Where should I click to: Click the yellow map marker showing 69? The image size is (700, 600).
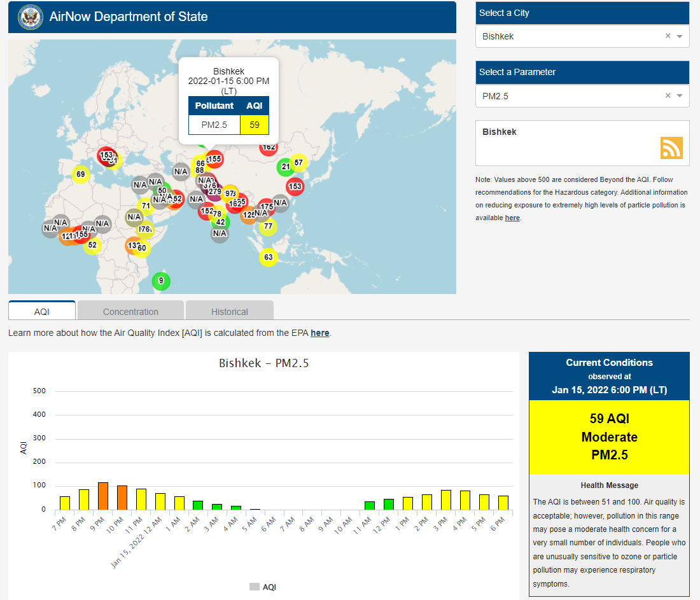(x=80, y=174)
